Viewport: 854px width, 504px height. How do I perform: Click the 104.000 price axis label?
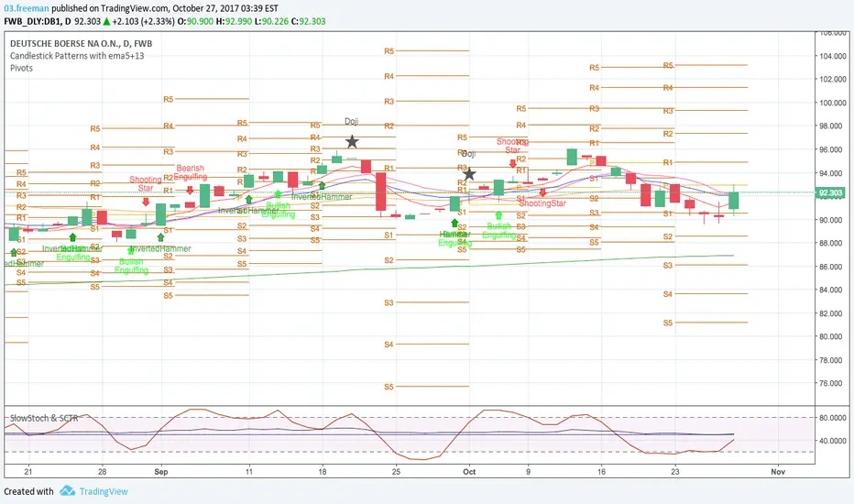click(x=833, y=56)
